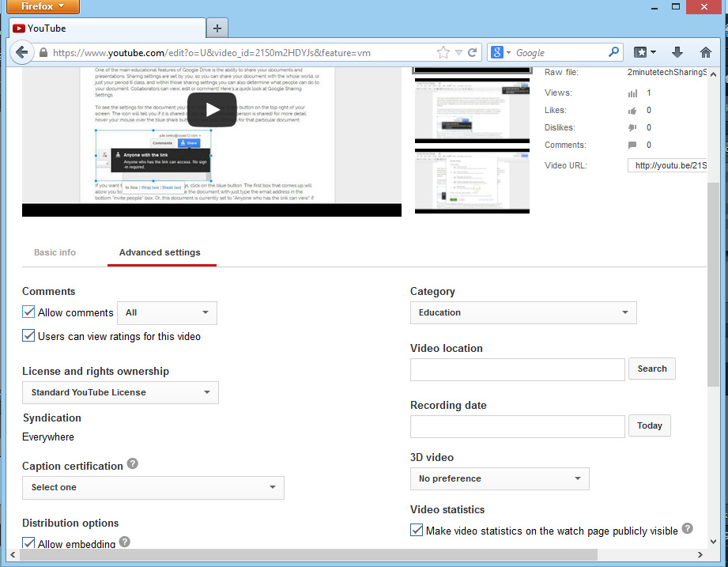The width and height of the screenshot is (728, 567).
Task: Click the vertical scrollbar thumb
Action: (713, 284)
